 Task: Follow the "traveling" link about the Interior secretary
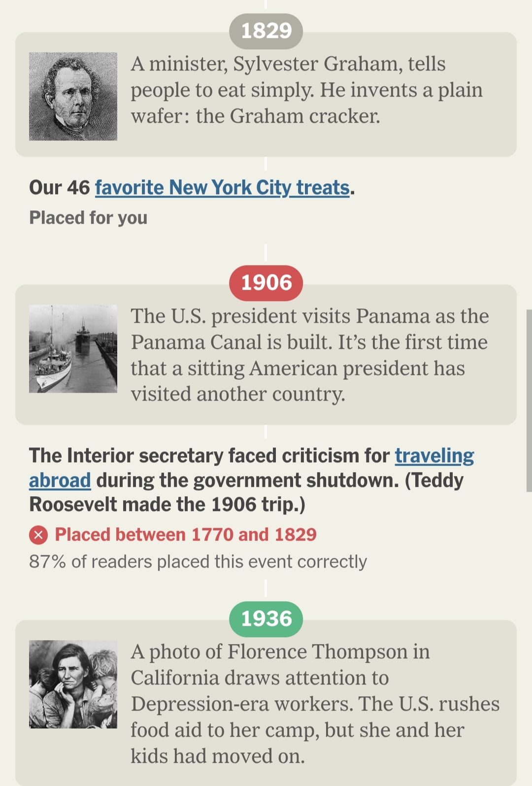click(x=434, y=456)
